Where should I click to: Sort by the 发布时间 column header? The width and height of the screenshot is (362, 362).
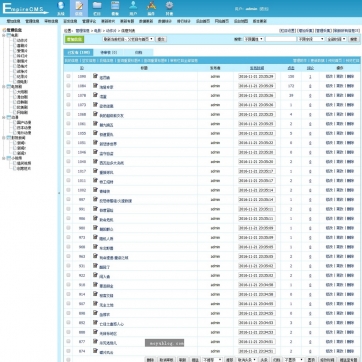tap(257, 68)
